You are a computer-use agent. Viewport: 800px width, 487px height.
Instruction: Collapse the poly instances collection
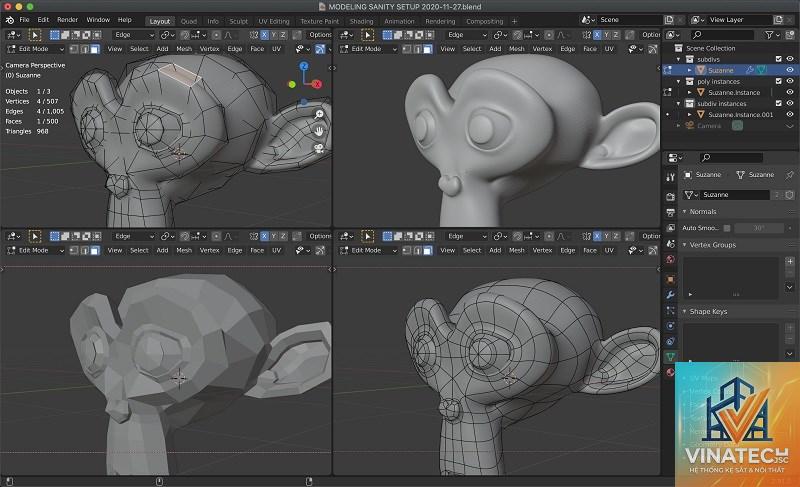(x=679, y=82)
